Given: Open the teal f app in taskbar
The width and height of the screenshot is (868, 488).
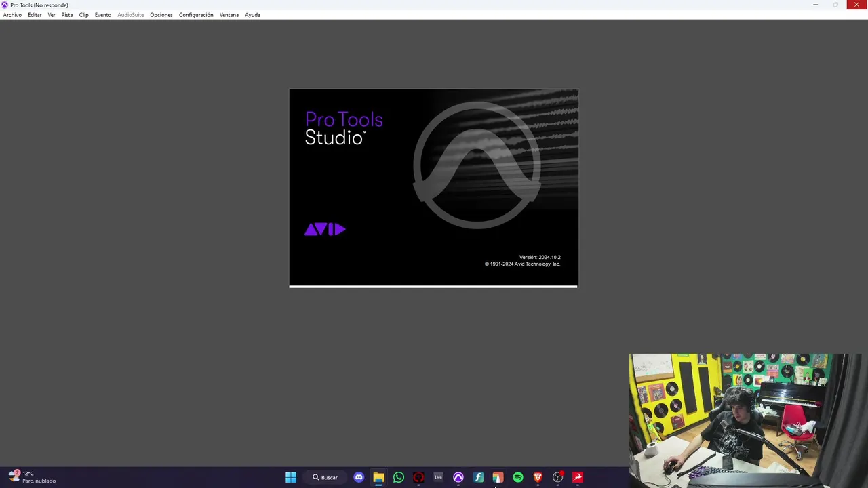Looking at the screenshot, I should point(478,477).
